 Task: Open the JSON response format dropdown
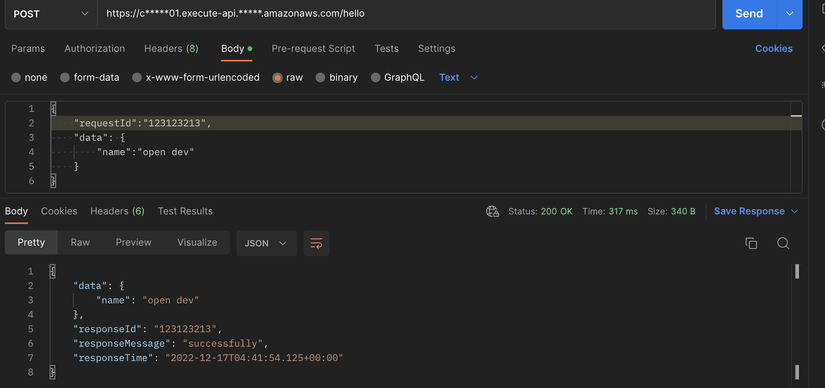[x=266, y=243]
